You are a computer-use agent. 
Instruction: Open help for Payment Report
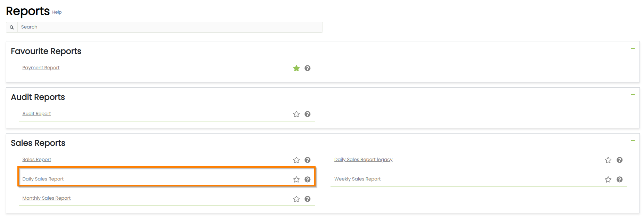(x=308, y=68)
